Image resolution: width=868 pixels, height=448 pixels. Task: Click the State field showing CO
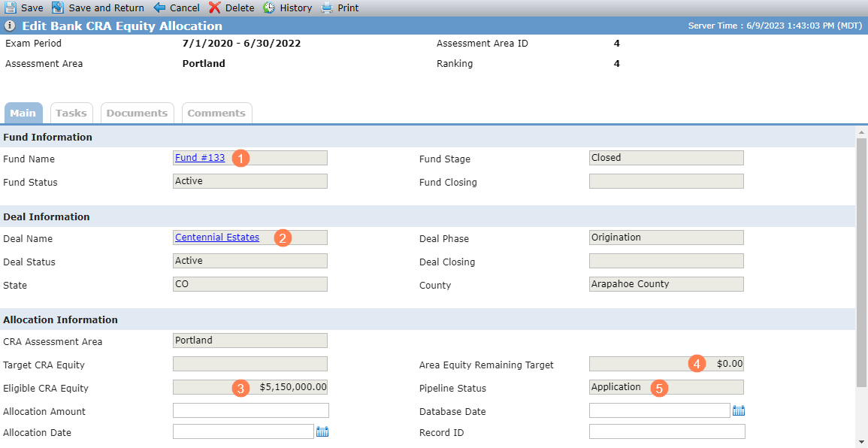pyautogui.click(x=250, y=284)
